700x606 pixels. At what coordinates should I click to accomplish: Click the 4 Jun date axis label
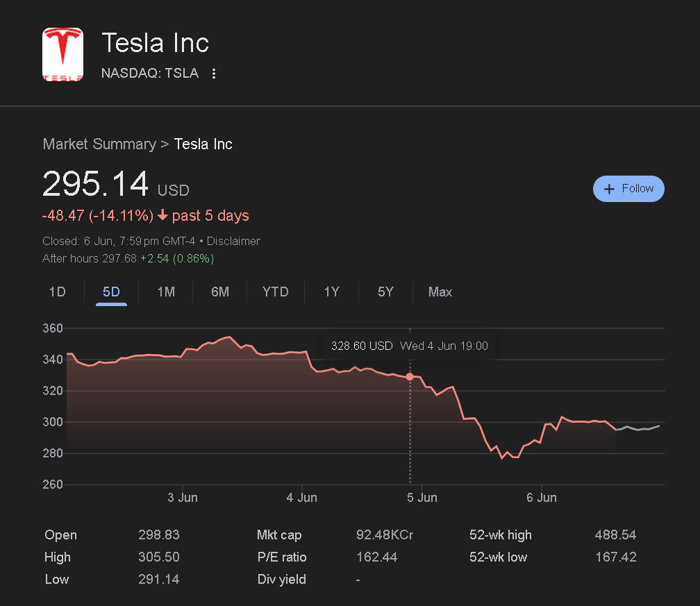(302, 498)
